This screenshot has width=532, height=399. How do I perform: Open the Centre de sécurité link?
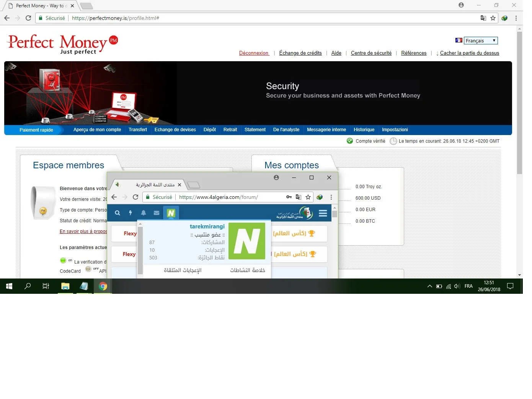(371, 53)
